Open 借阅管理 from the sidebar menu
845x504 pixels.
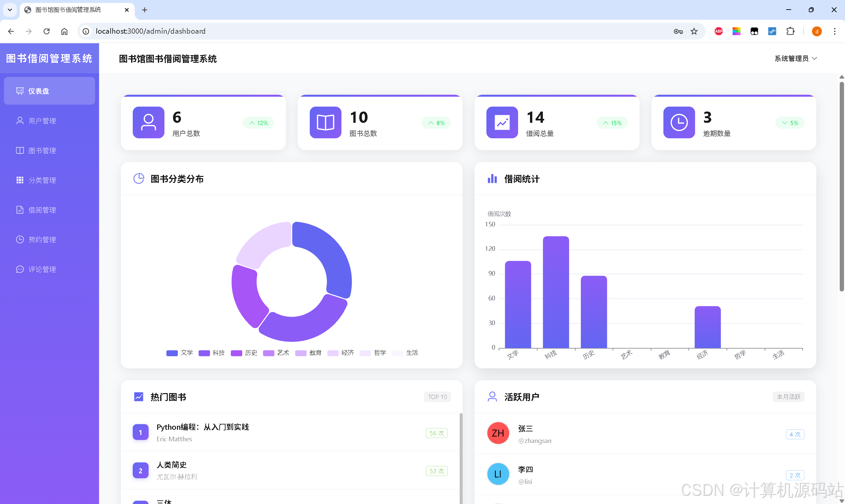point(42,210)
